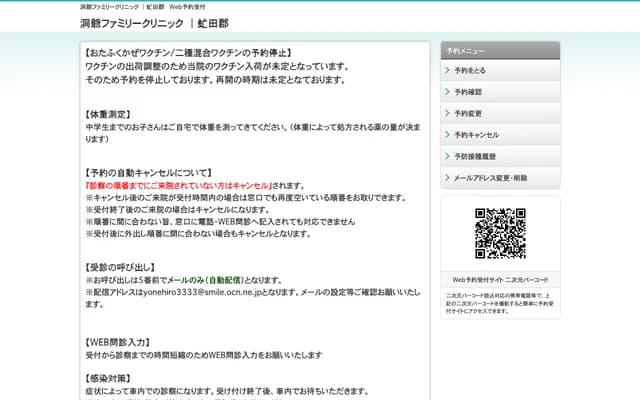View the 予防接種履歴 vaccination history link
Viewport: 640px width, 400px height.
coord(476,156)
